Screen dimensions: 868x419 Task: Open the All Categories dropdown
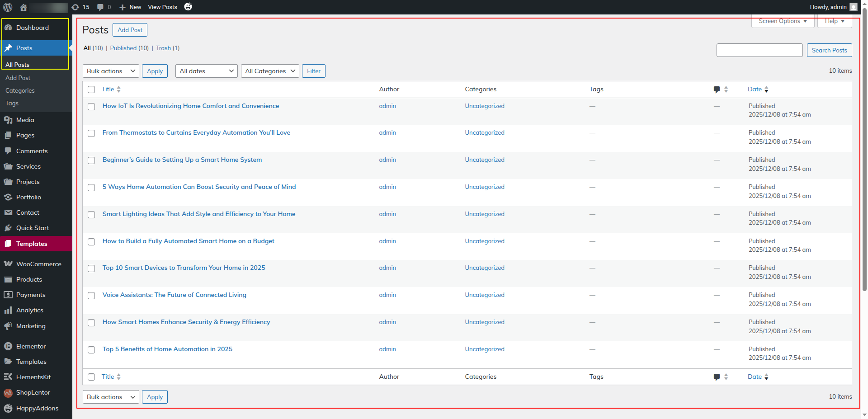click(x=270, y=71)
